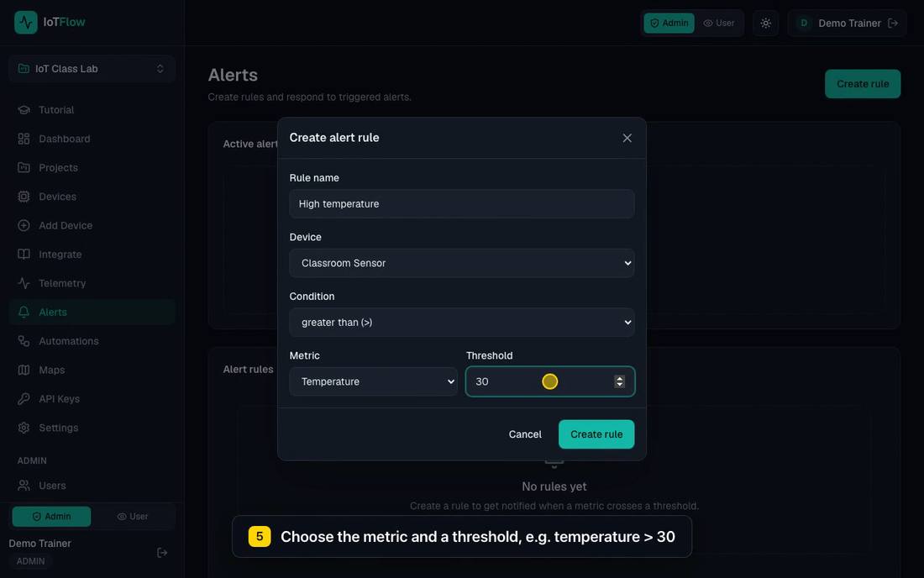The height and width of the screenshot is (578, 924).
Task: Open the Condition dropdown greater than
Action: (461, 323)
